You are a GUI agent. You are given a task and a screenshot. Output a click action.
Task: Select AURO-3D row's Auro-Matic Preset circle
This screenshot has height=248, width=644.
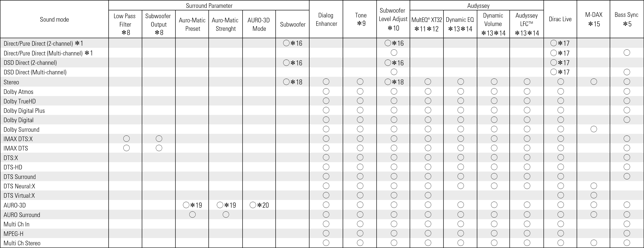click(x=186, y=205)
